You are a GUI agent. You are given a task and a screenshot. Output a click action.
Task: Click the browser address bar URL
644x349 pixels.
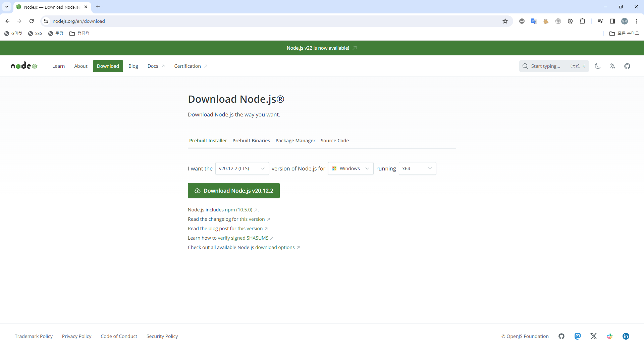pyautogui.click(x=78, y=21)
